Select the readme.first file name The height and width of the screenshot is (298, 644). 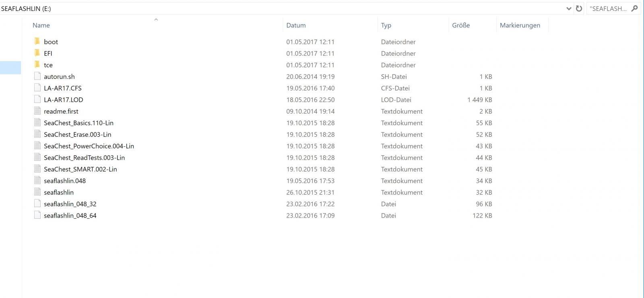point(61,111)
